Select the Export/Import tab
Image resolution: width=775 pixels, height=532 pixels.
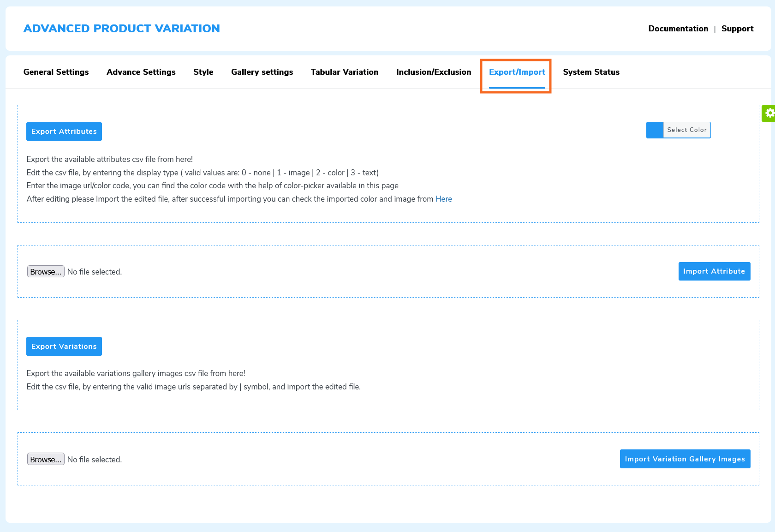coord(516,72)
